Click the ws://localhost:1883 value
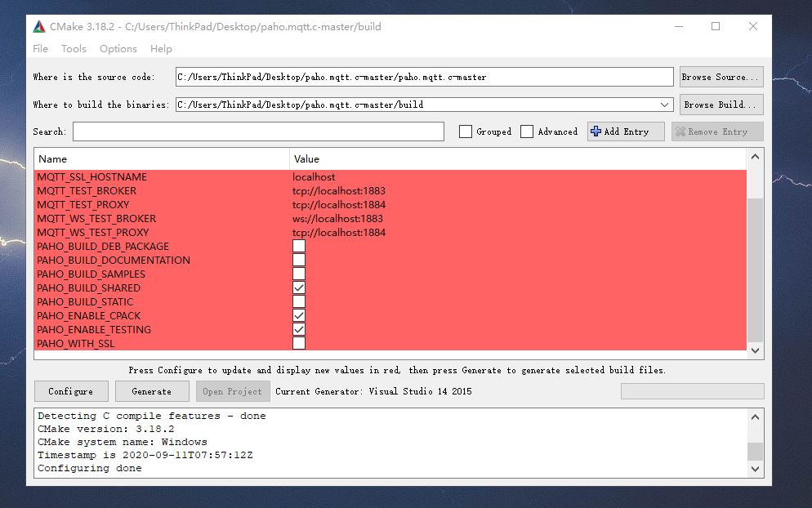The width and height of the screenshot is (812, 508). pyautogui.click(x=337, y=219)
